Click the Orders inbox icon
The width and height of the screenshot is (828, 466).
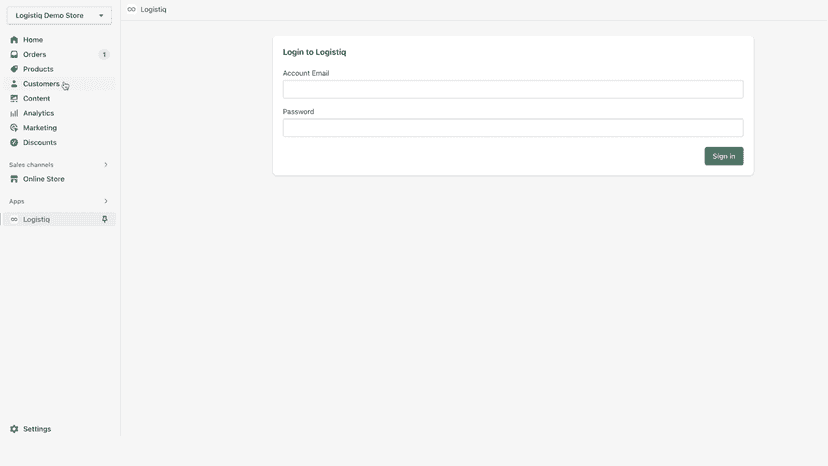[x=14, y=54]
